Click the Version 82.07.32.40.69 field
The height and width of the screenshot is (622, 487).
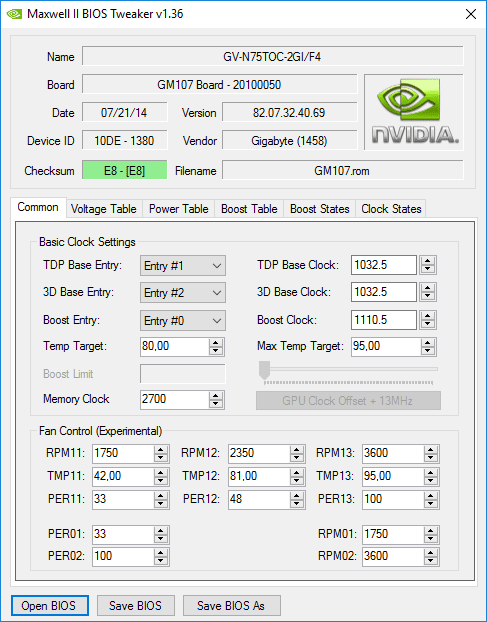pos(290,112)
